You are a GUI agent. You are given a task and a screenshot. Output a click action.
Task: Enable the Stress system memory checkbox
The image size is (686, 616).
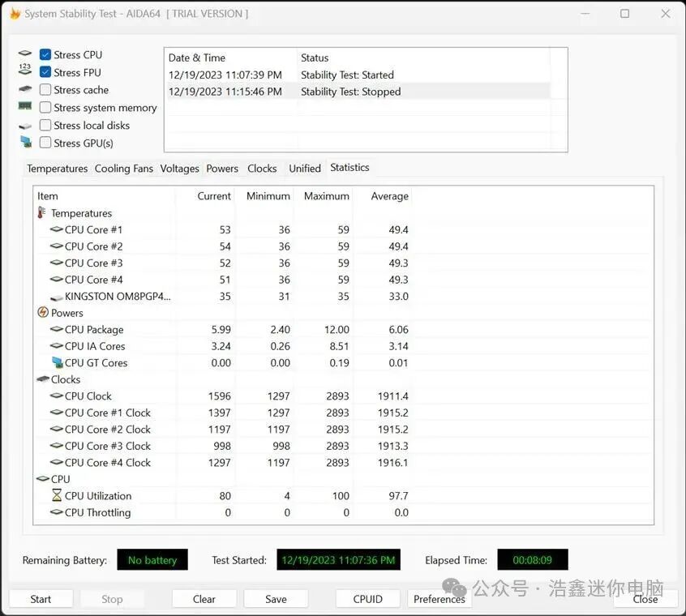(45, 108)
